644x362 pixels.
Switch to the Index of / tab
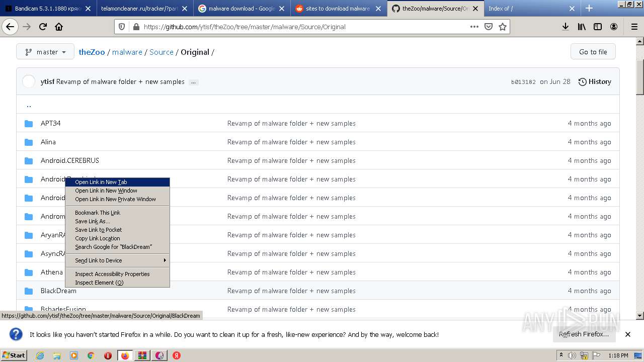pos(532,9)
